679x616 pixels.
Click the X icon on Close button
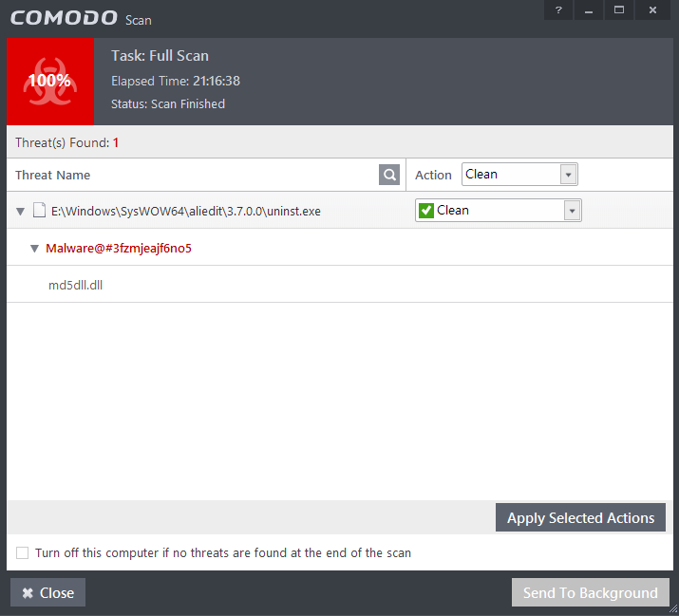28,592
